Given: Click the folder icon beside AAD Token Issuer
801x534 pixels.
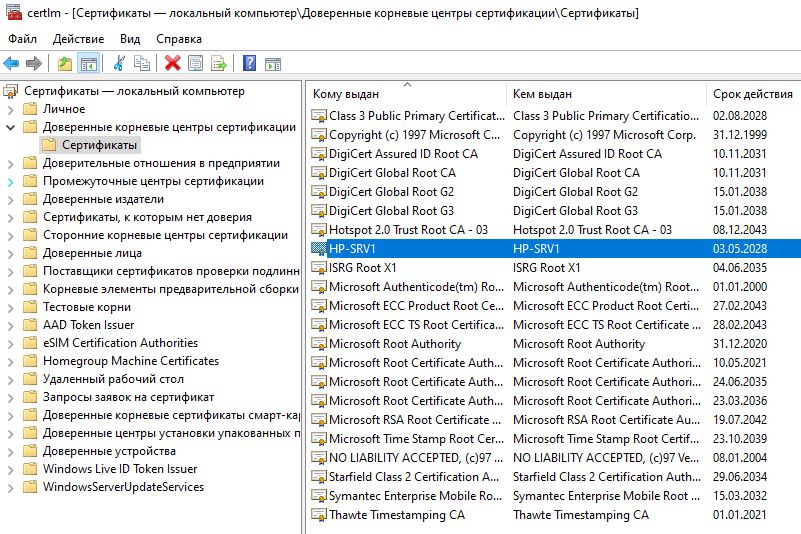Looking at the screenshot, I should pos(31,325).
